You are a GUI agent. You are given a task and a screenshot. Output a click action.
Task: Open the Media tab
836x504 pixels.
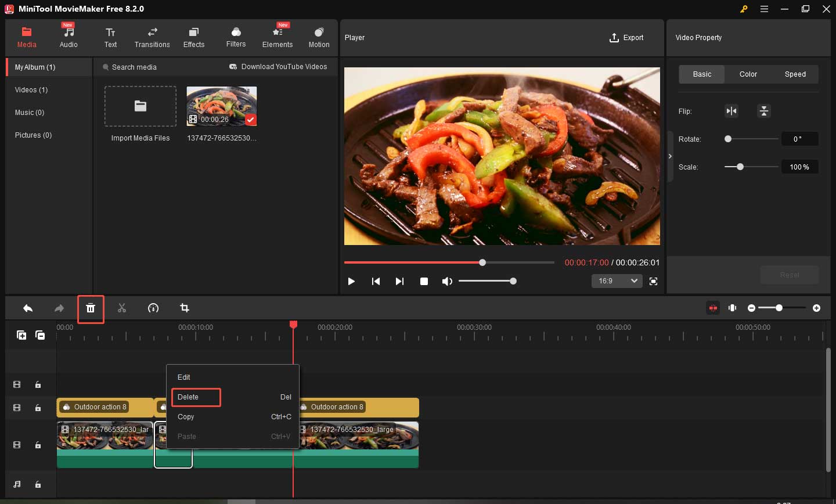[x=27, y=37]
